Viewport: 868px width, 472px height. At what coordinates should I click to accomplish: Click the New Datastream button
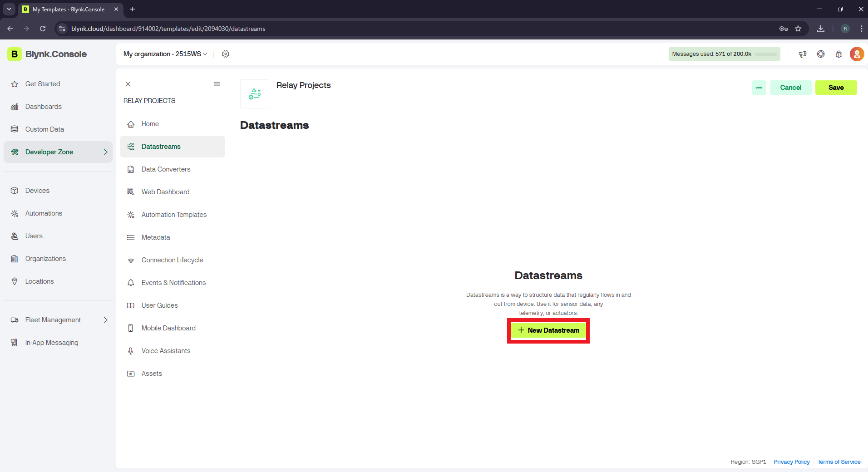pyautogui.click(x=548, y=330)
